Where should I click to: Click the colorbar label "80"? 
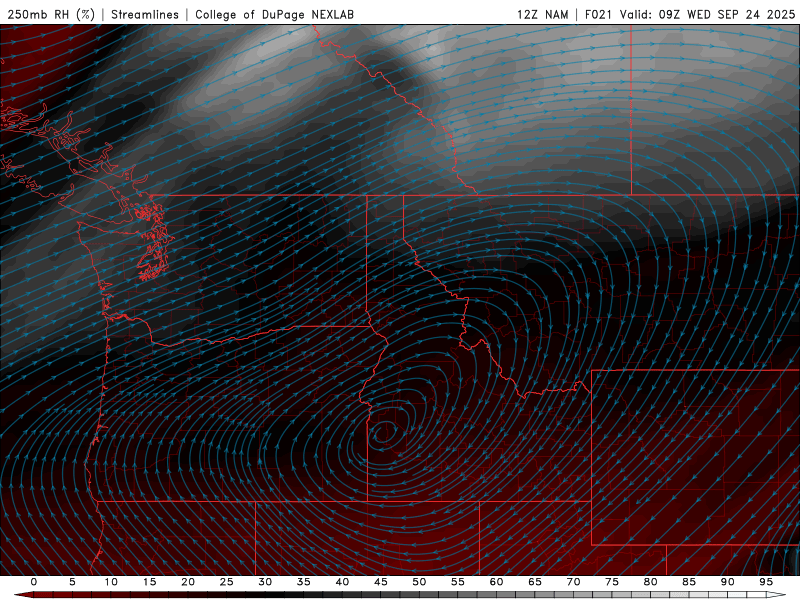pyautogui.click(x=651, y=582)
